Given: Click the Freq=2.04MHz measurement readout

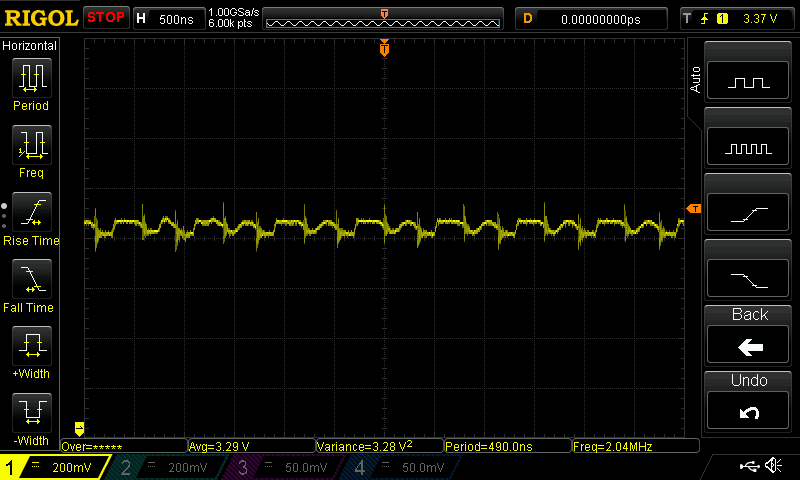Looking at the screenshot, I should (636, 446).
